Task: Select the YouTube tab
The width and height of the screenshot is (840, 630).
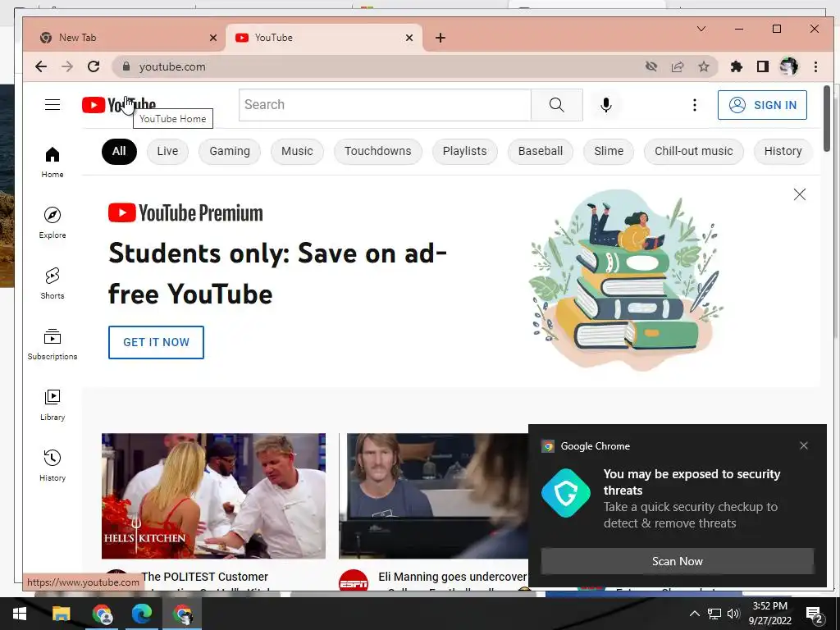Action: tap(323, 38)
